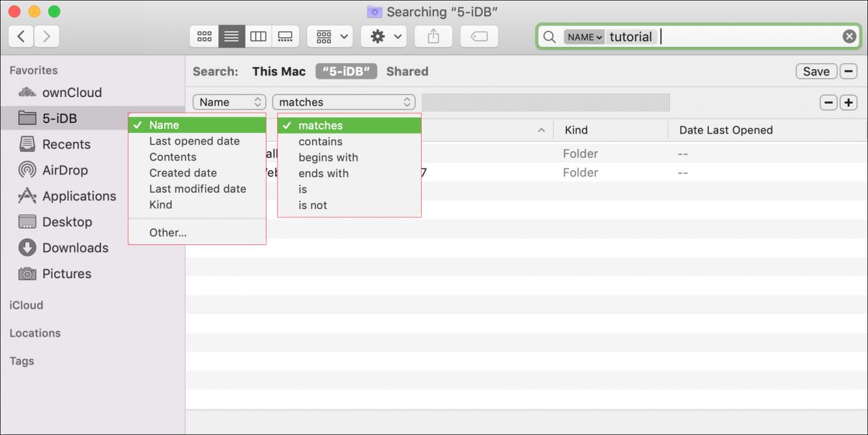
Task: Set search scope to This Mac
Action: 279,71
